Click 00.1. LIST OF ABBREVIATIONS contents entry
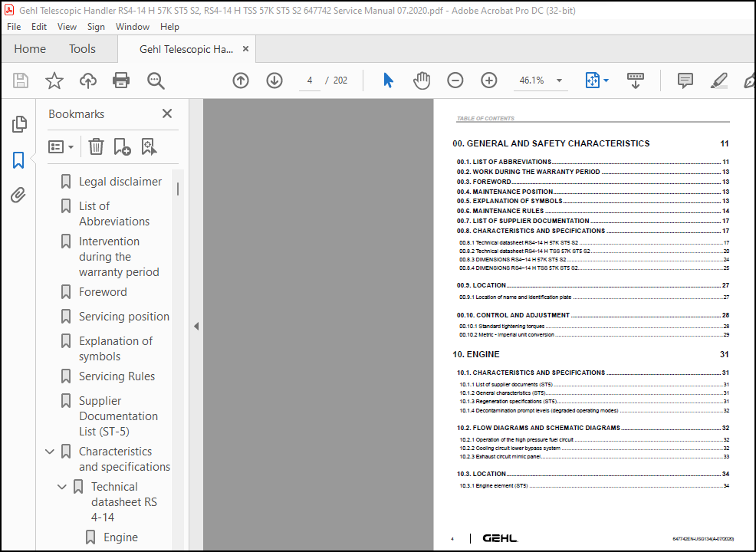Image resolution: width=756 pixels, height=552 pixels. [593, 162]
